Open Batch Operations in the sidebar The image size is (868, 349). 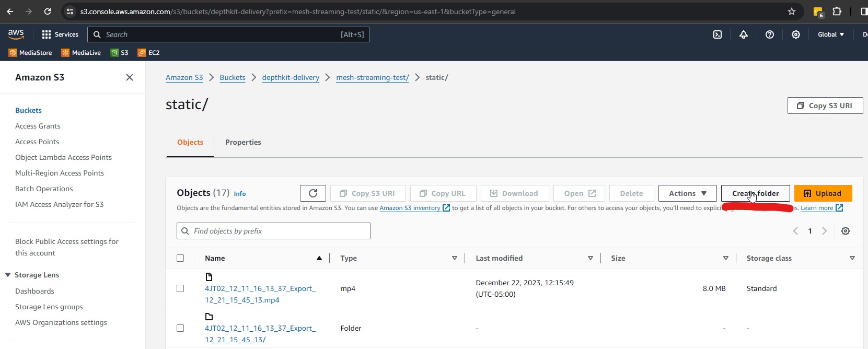click(44, 189)
